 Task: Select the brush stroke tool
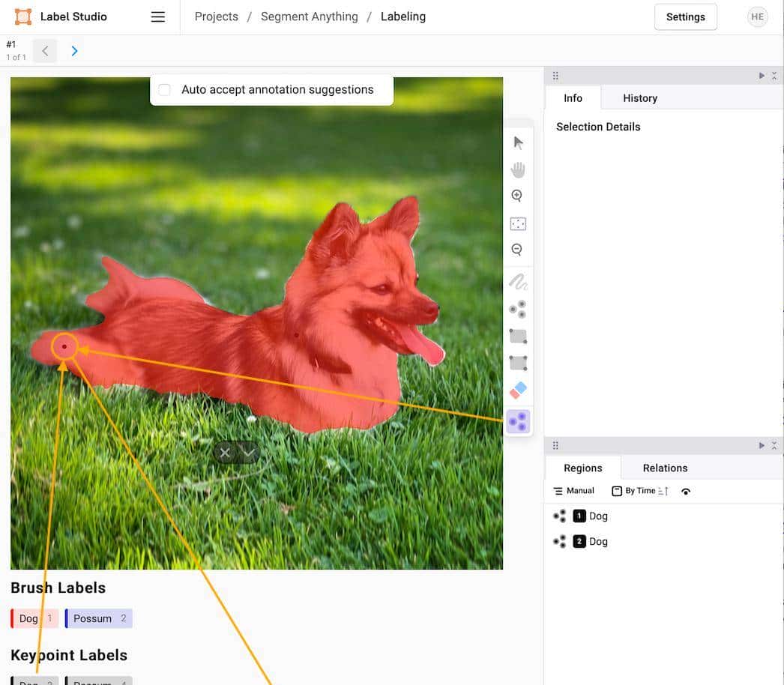[518, 283]
